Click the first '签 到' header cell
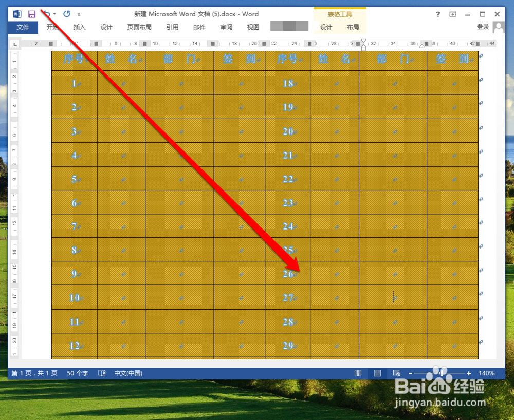514x420 pixels. tap(240, 61)
